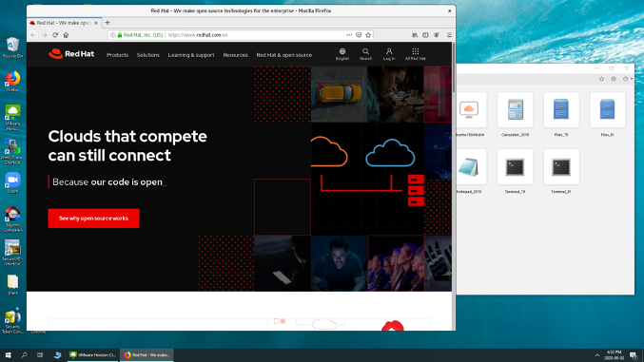Open the notification center icon
Image resolution: width=644 pixels, height=362 pixels.
coord(634,355)
